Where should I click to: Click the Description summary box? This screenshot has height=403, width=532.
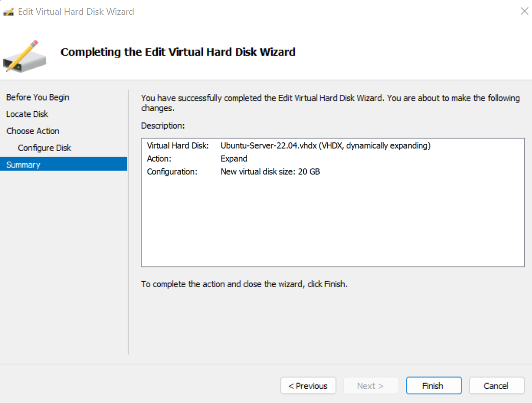[x=332, y=202]
